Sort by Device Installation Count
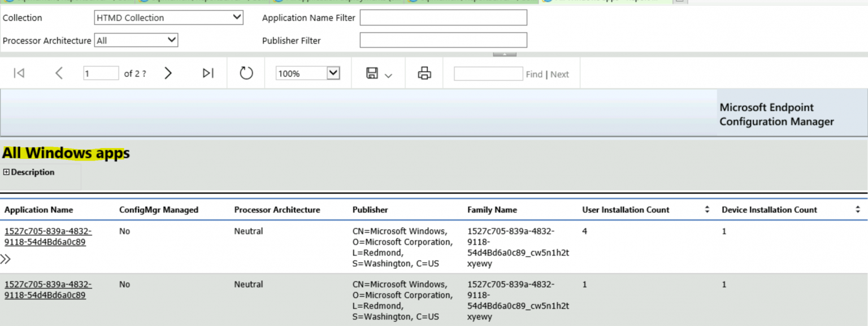 [x=857, y=210]
